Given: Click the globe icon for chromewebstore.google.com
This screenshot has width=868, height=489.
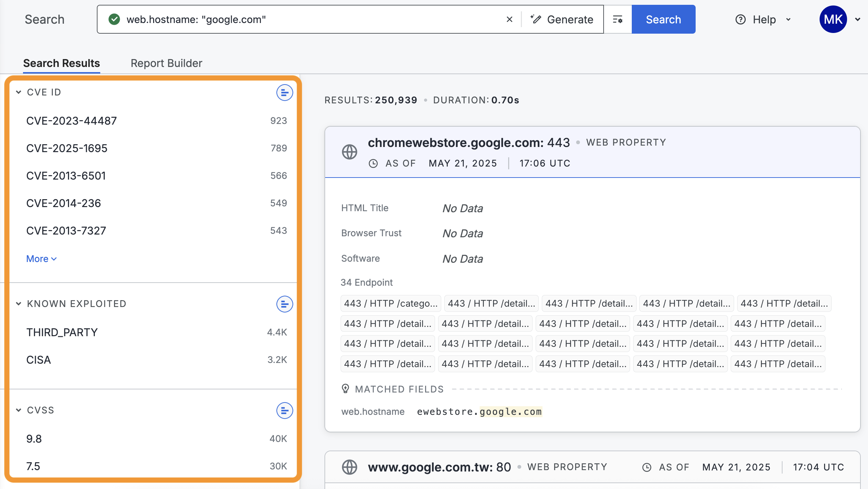Looking at the screenshot, I should point(350,152).
